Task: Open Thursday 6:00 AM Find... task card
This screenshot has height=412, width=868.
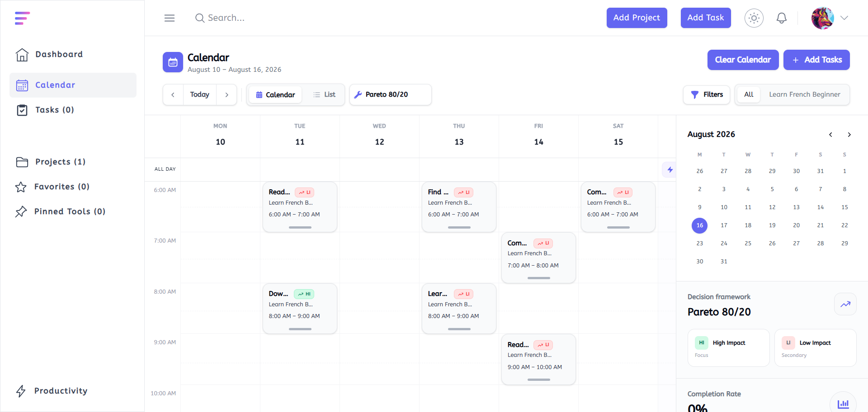Action: pos(459,207)
